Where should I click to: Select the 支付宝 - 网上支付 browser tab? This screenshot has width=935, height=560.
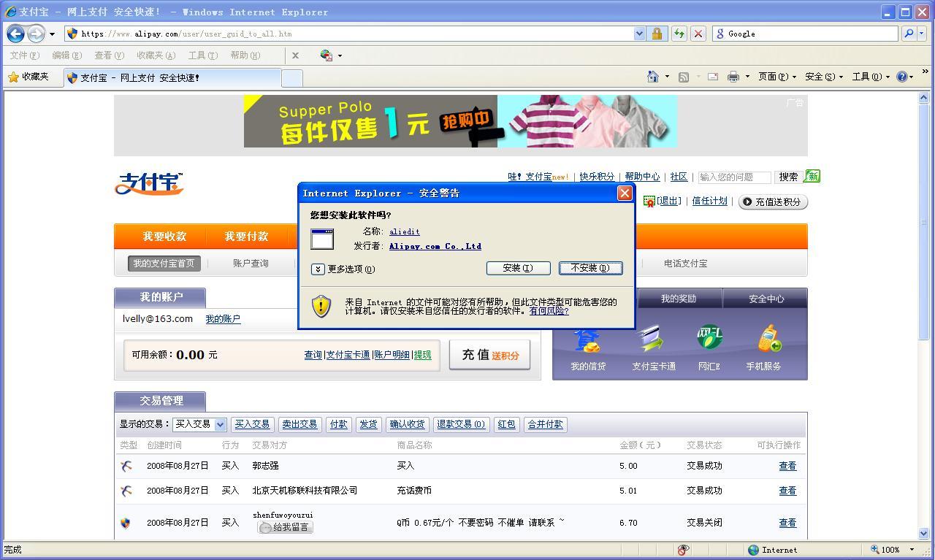click(x=172, y=77)
